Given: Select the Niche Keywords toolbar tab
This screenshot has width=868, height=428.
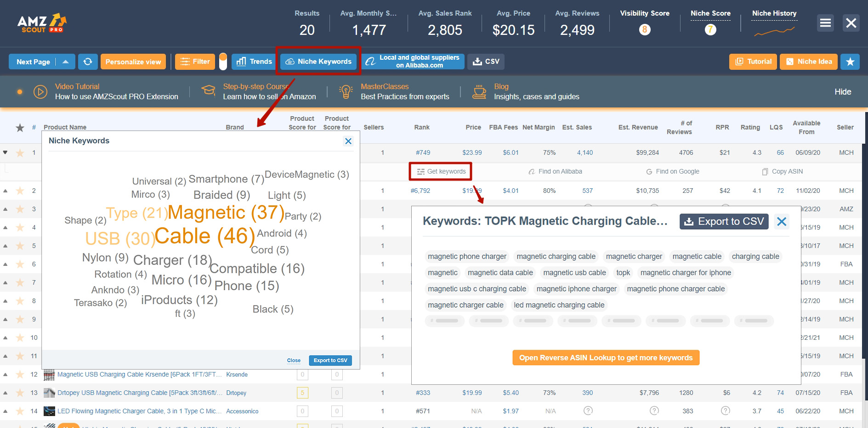Looking at the screenshot, I should [318, 61].
